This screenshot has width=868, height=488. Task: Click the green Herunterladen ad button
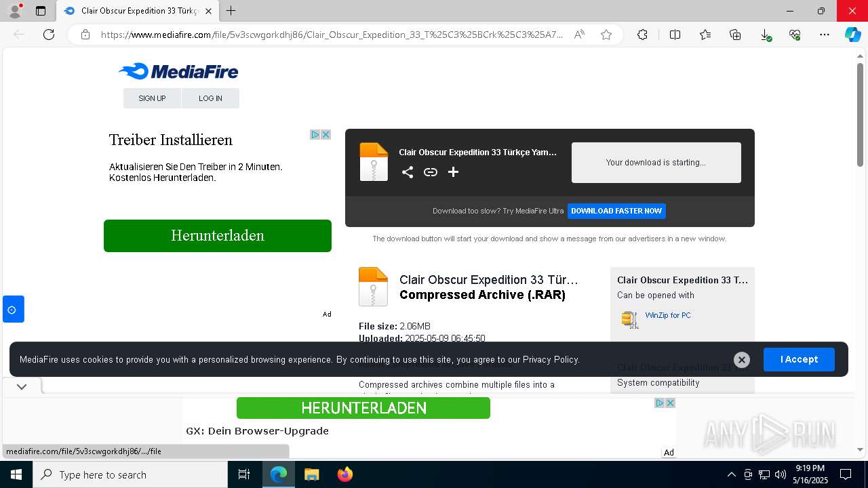click(218, 236)
